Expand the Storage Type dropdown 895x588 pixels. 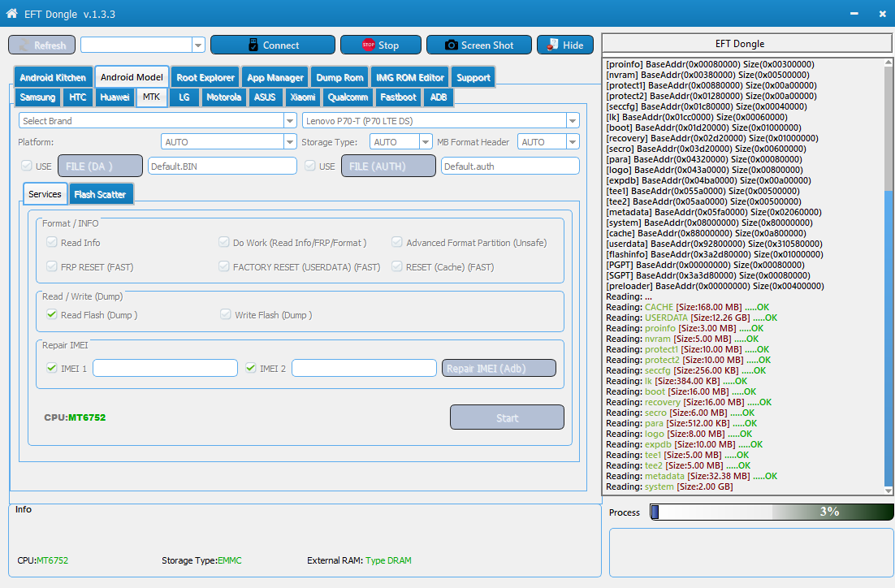tap(426, 141)
